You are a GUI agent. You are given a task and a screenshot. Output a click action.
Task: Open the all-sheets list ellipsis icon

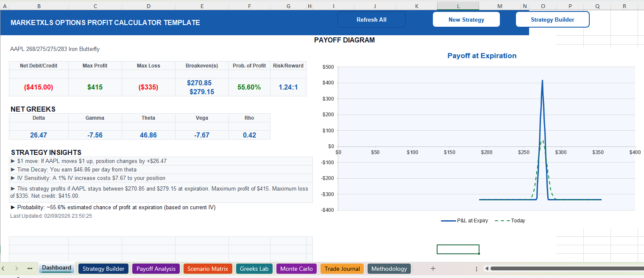click(29, 268)
